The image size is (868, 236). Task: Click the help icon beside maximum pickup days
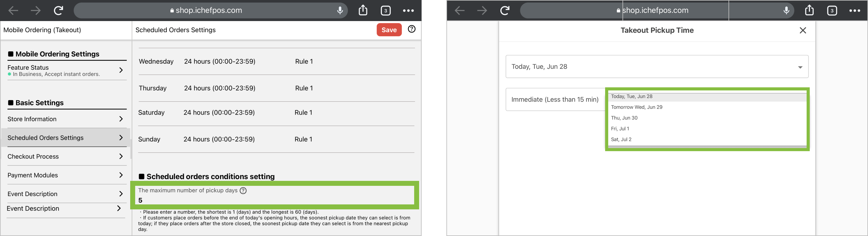[x=243, y=190]
